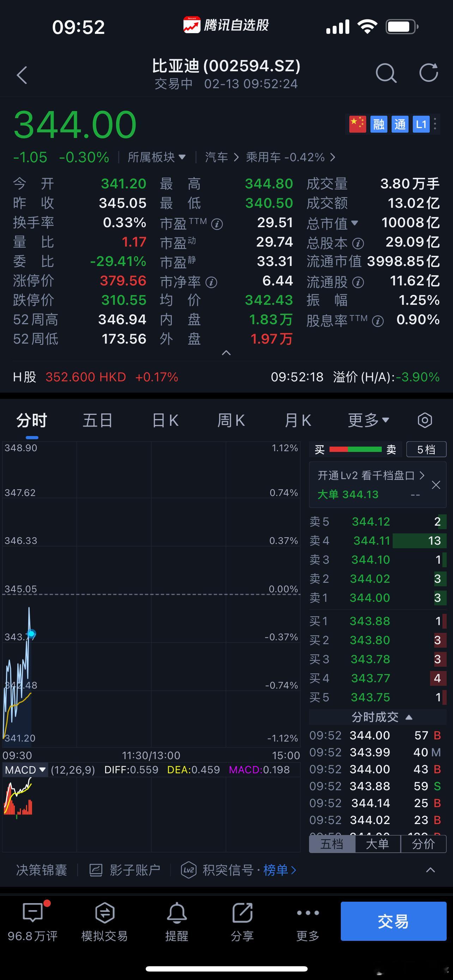Tap the L1 quote level badge
This screenshot has width=453, height=980.
click(x=421, y=124)
